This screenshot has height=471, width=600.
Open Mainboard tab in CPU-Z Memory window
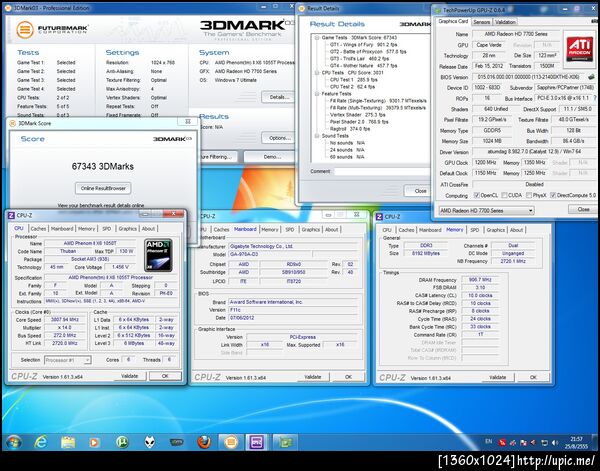(x=430, y=230)
